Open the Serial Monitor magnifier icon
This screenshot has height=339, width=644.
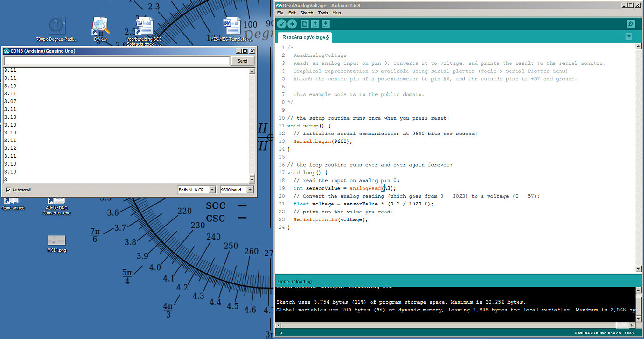pyautogui.click(x=630, y=24)
